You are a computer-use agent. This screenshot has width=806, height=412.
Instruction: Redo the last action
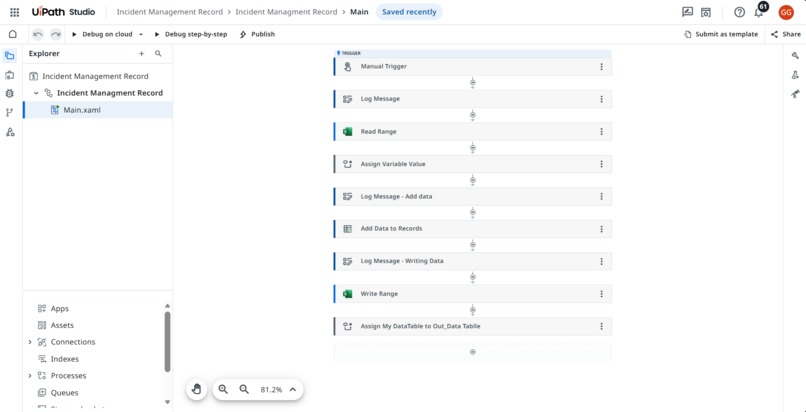pyautogui.click(x=56, y=34)
